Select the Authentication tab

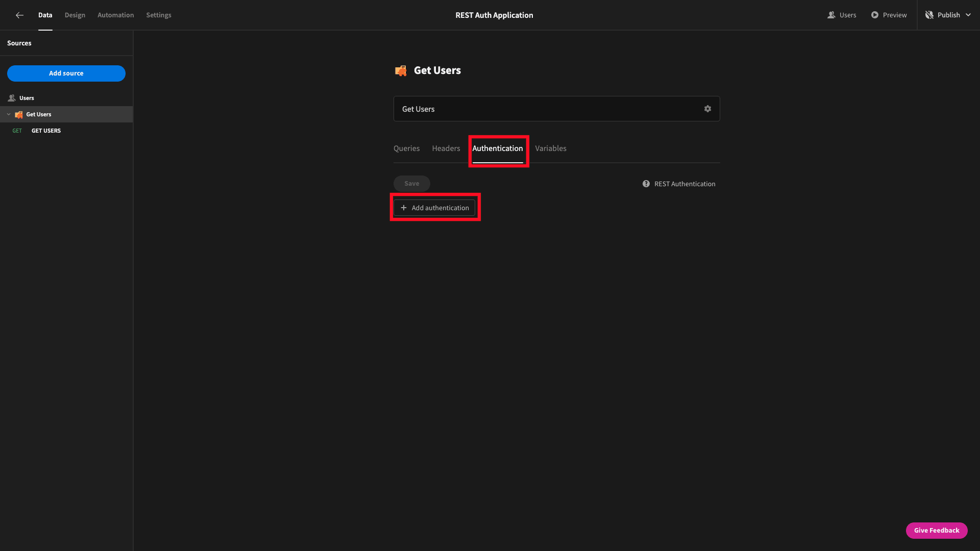tap(498, 148)
